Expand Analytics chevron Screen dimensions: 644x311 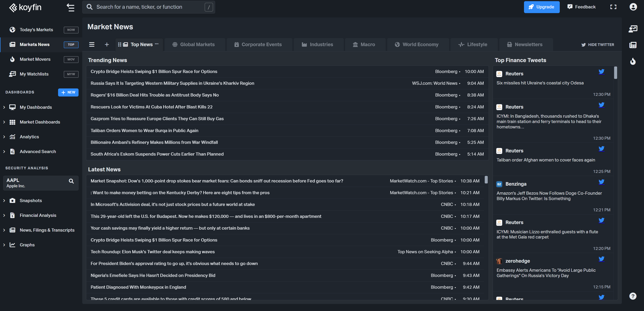(x=4, y=137)
